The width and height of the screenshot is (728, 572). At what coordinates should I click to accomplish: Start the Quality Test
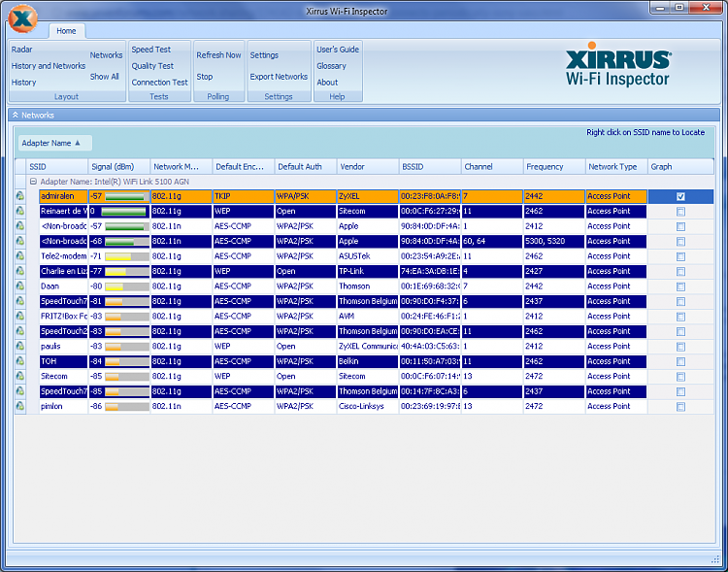tap(152, 66)
